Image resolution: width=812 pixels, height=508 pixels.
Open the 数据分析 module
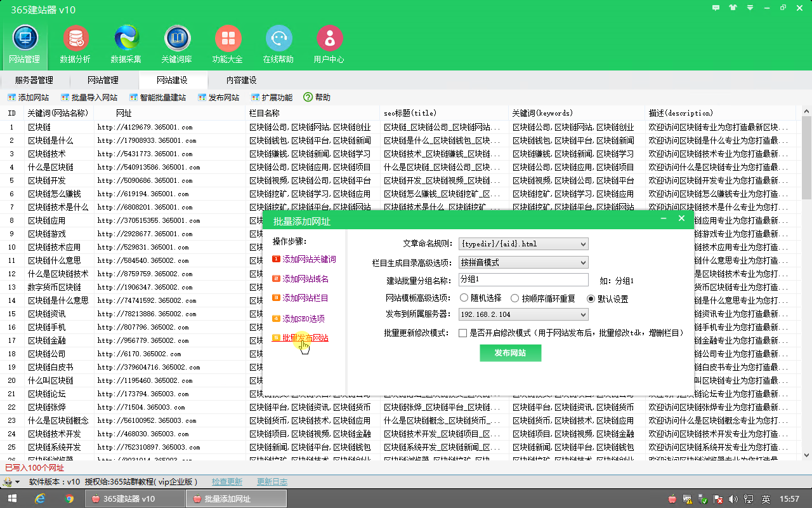[75, 44]
